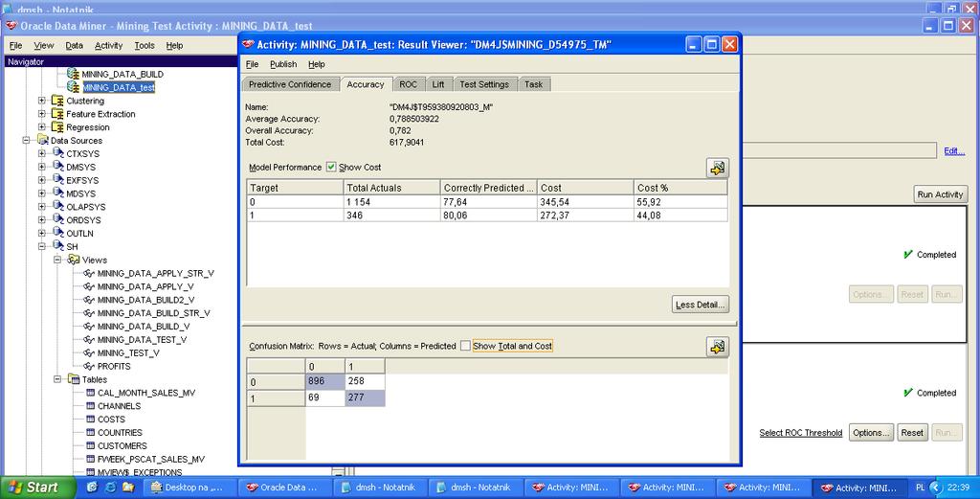The height and width of the screenshot is (499, 980).
Task: Click the Windows Start button
Action: click(x=37, y=488)
